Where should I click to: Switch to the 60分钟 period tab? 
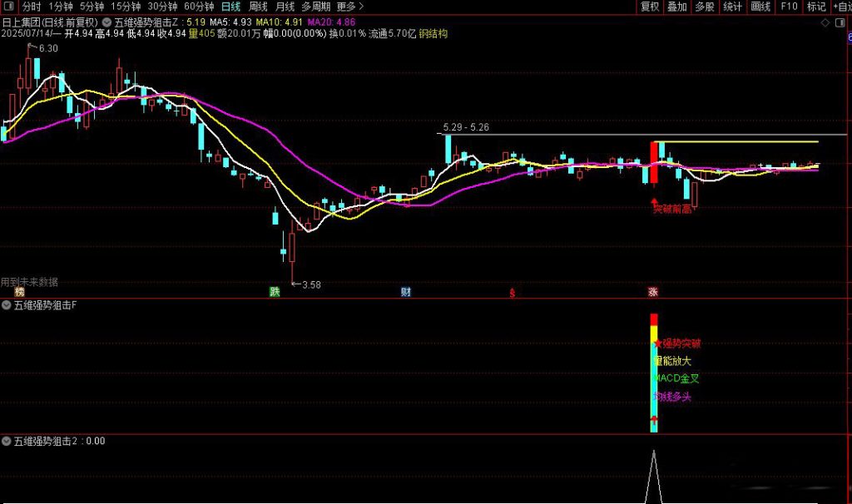point(199,7)
